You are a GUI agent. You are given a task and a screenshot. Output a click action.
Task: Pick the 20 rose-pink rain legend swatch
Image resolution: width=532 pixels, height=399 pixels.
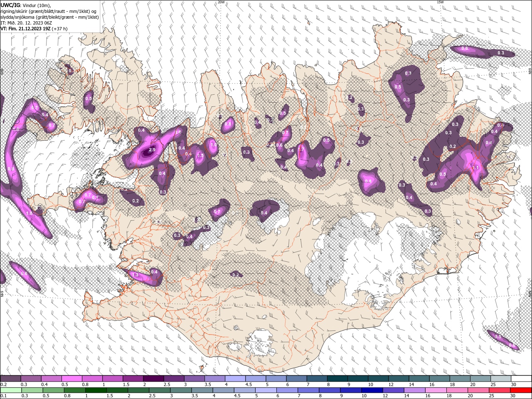[478, 390]
